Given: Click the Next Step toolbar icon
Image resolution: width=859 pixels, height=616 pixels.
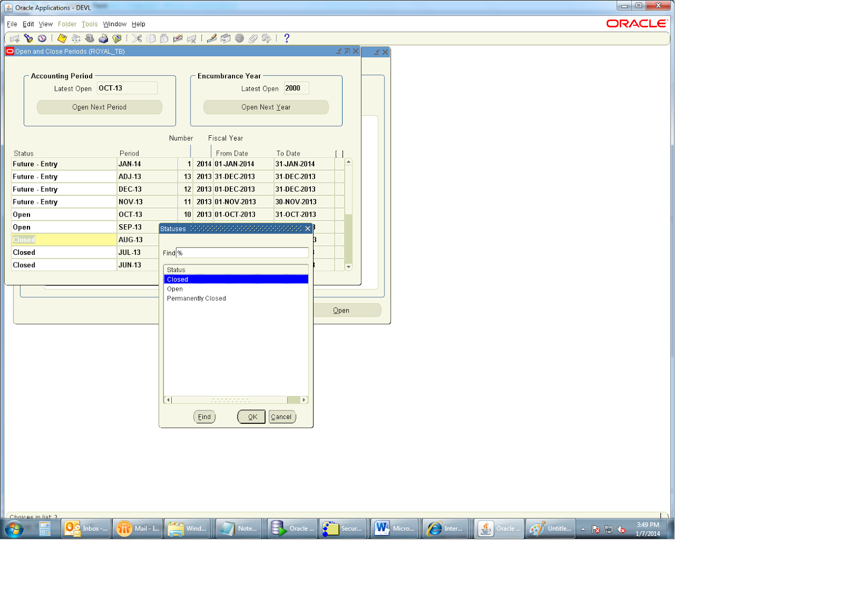Looking at the screenshot, I should pos(76,39).
